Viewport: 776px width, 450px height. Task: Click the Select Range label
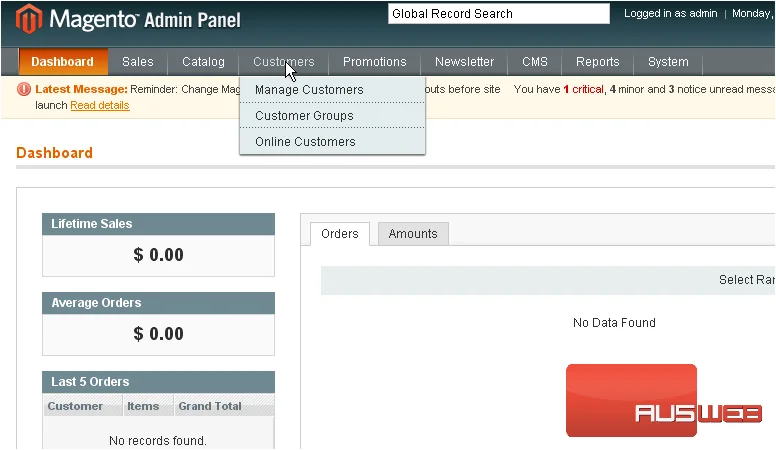747,280
